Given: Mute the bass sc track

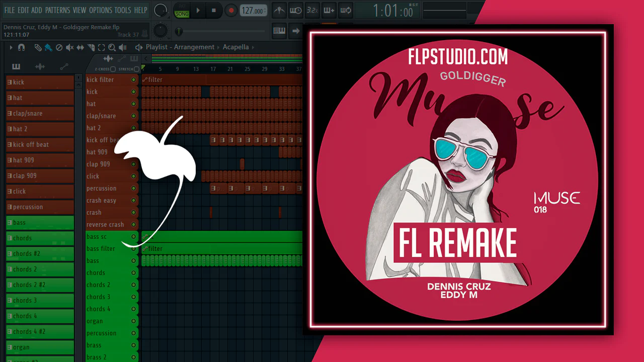Looking at the screenshot, I should tap(134, 236).
